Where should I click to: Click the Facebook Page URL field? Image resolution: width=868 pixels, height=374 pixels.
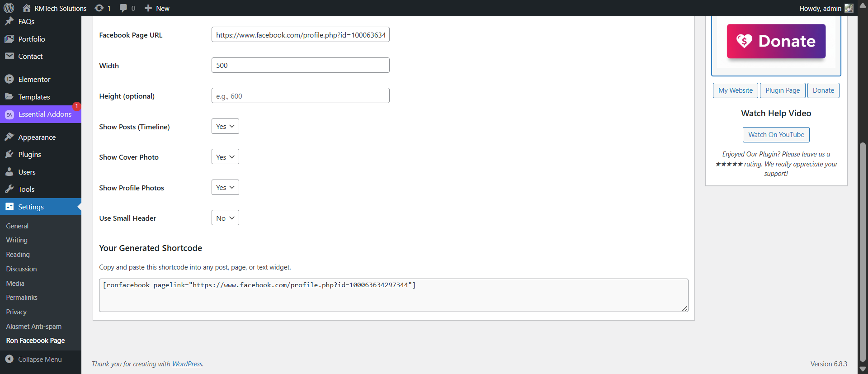tap(301, 35)
